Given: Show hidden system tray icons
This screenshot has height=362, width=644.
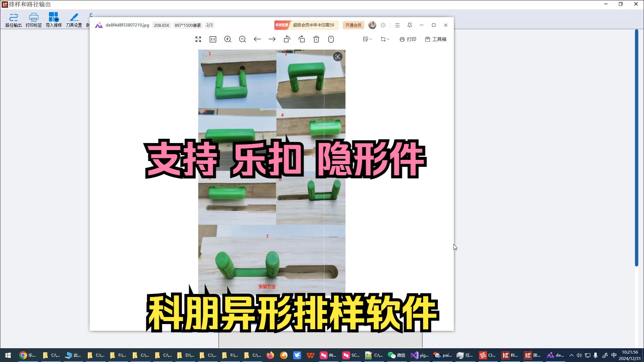Looking at the screenshot, I should 572,355.
